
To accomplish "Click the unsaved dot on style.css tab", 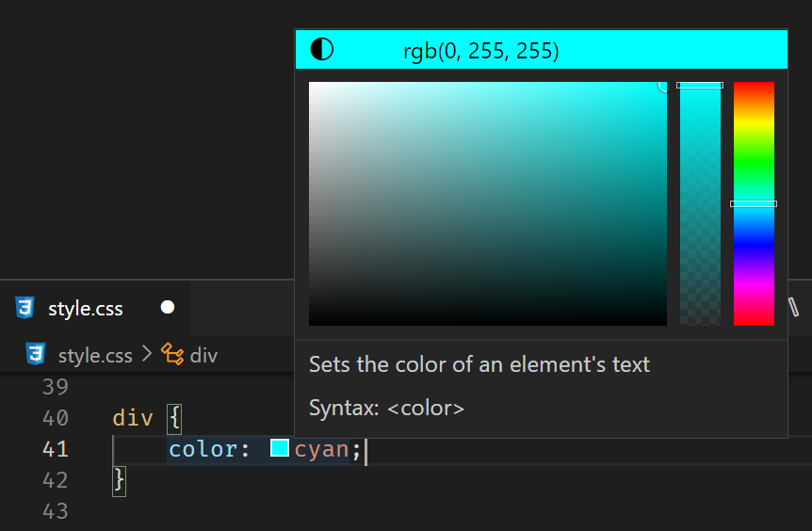I will (x=168, y=308).
